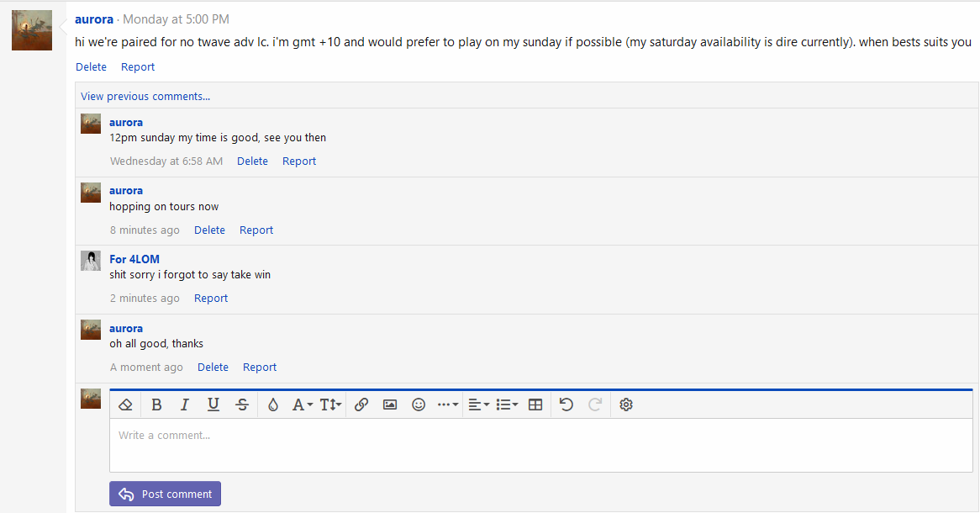The height and width of the screenshot is (513, 980).
Task: Open the font size dropdown
Action: (x=330, y=405)
